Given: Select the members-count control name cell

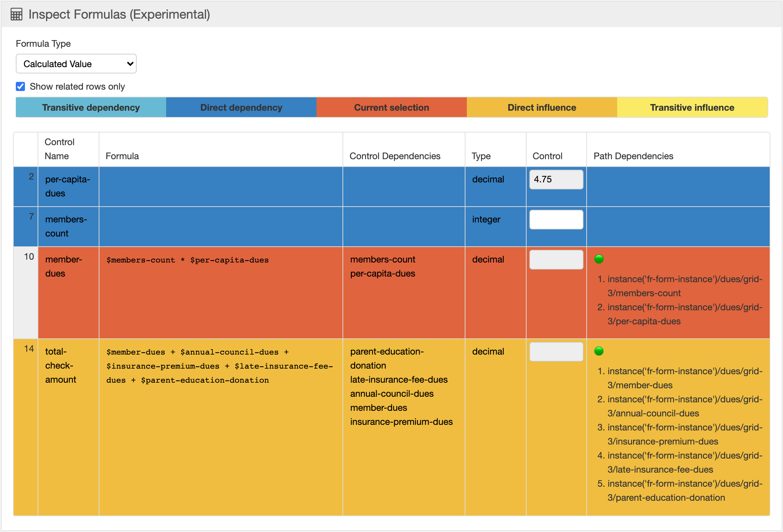Looking at the screenshot, I should pyautogui.click(x=68, y=227).
